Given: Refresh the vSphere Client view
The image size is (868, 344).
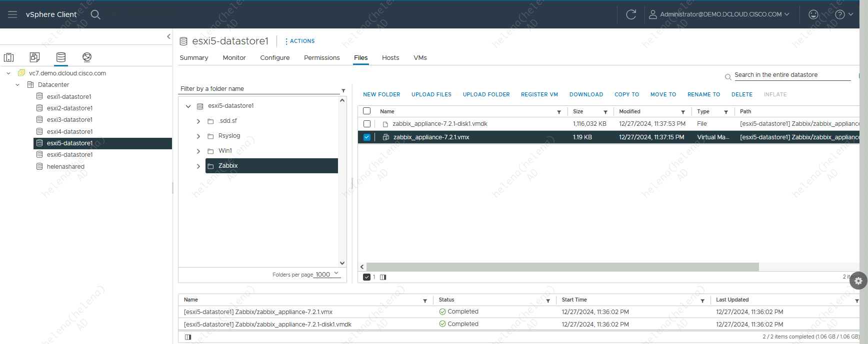Looking at the screenshot, I should (x=631, y=14).
